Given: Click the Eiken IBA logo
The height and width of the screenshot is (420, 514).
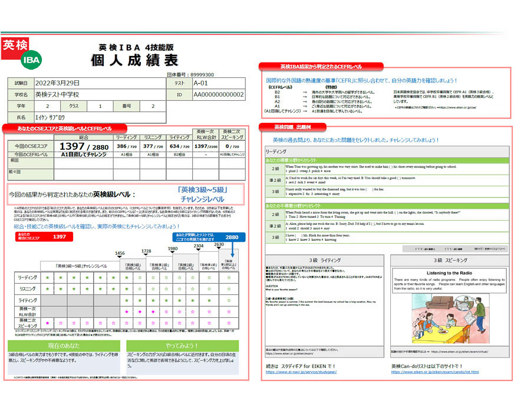Looking at the screenshot, I should click(21, 53).
